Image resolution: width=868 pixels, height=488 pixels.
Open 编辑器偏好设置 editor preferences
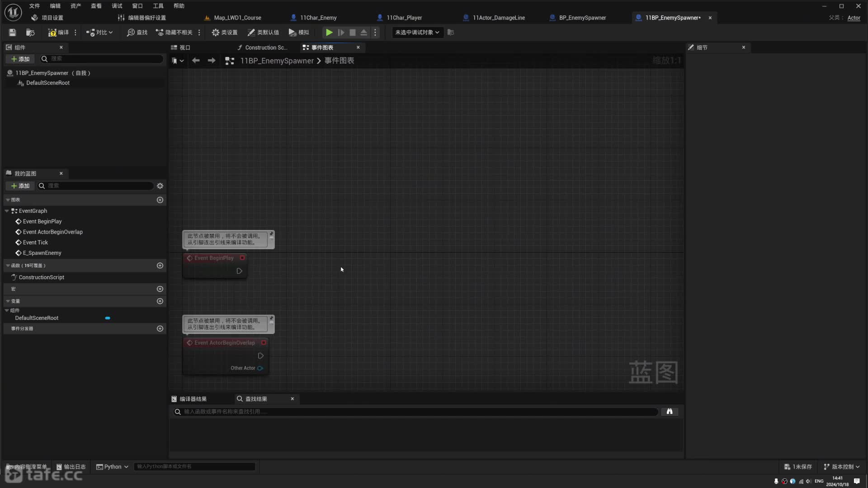click(142, 18)
